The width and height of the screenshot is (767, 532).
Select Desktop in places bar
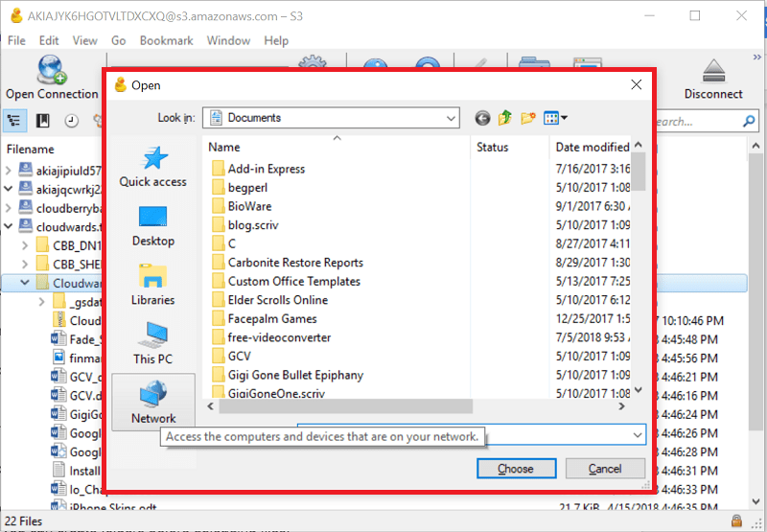[153, 226]
